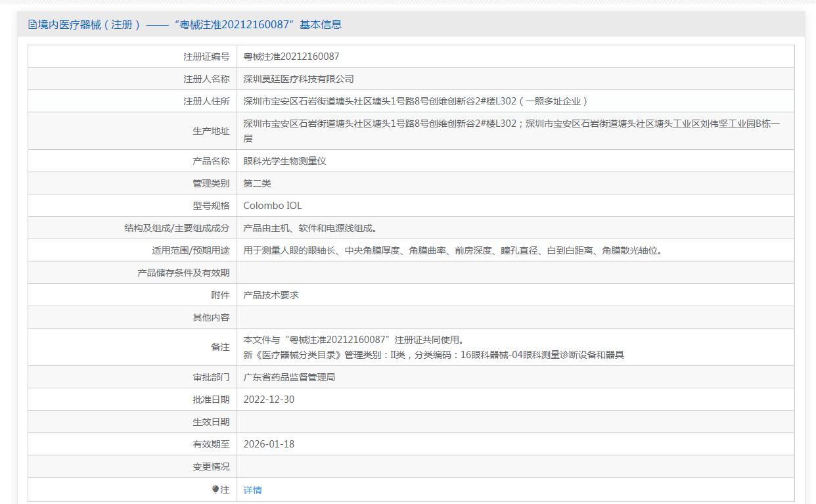This screenshot has width=816, height=504.
Task: Click the remark line containing 注册证共同使用
Action: click(x=353, y=340)
